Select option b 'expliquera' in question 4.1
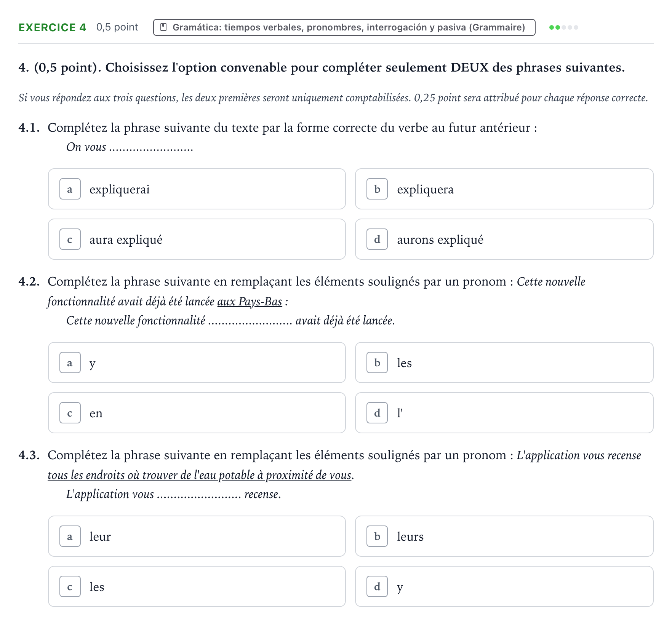Image resolution: width=672 pixels, height=626 pixels. tap(504, 189)
